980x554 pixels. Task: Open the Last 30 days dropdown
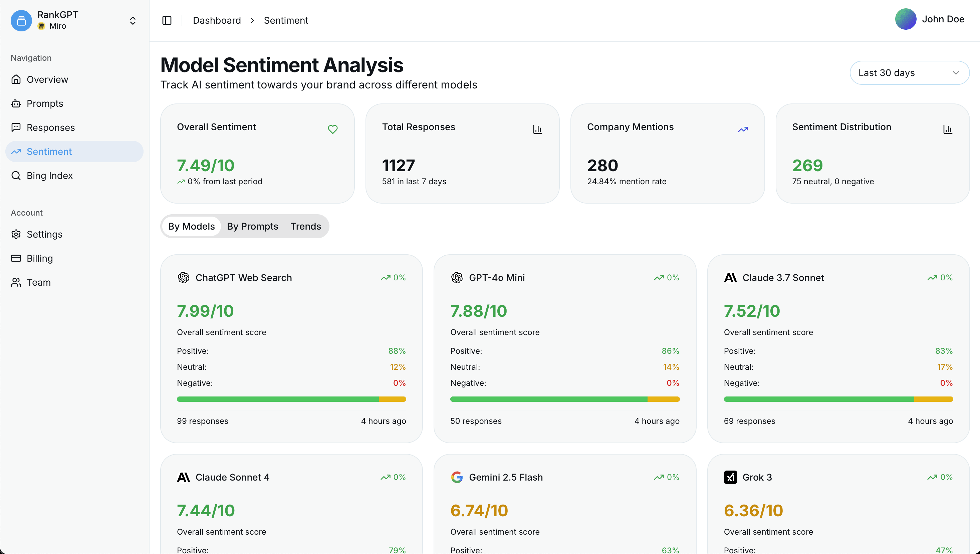pyautogui.click(x=909, y=73)
